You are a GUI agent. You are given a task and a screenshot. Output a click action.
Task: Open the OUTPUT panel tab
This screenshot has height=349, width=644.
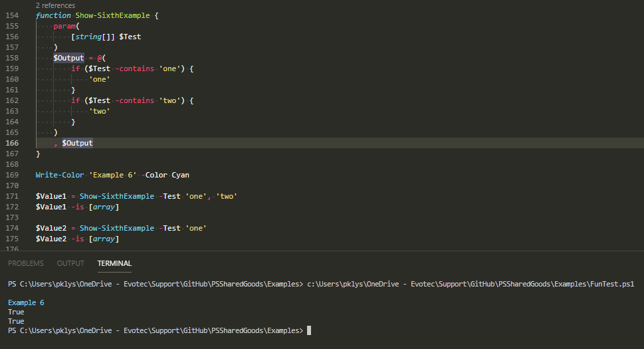point(70,264)
